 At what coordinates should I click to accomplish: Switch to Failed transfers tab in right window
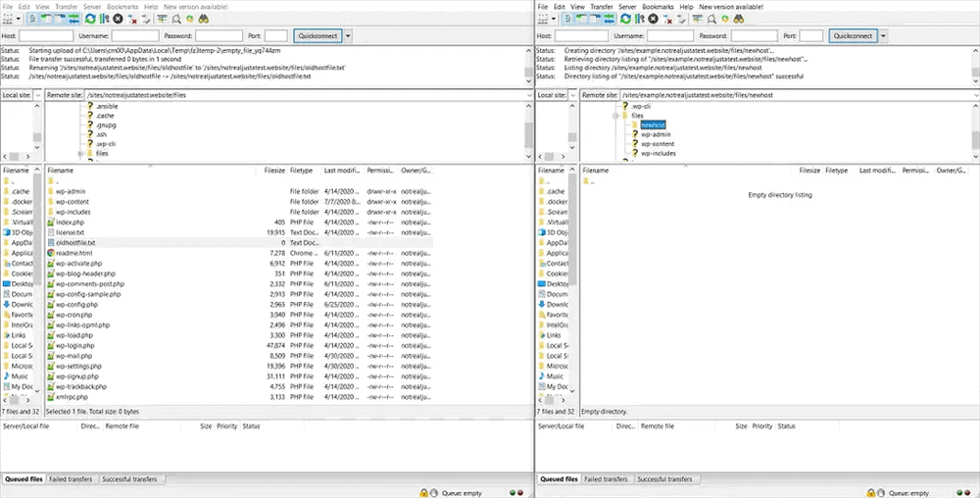[607, 479]
